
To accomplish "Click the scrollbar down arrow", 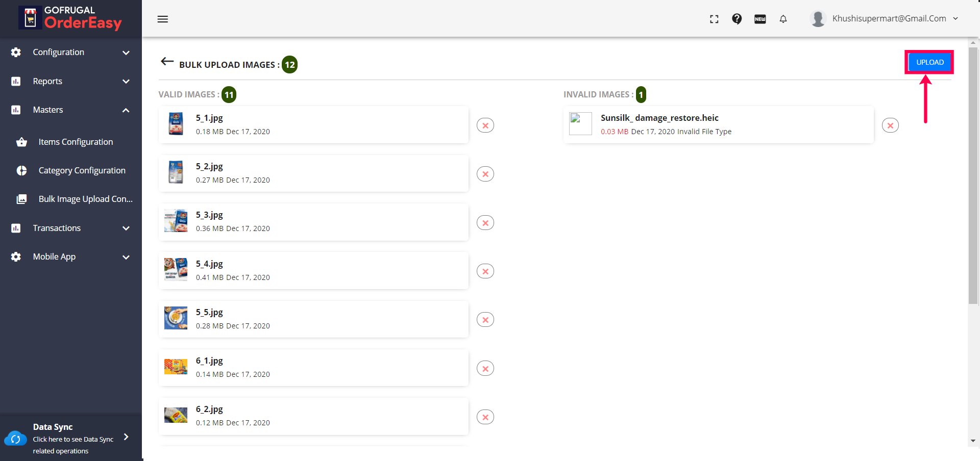I will click(x=973, y=441).
